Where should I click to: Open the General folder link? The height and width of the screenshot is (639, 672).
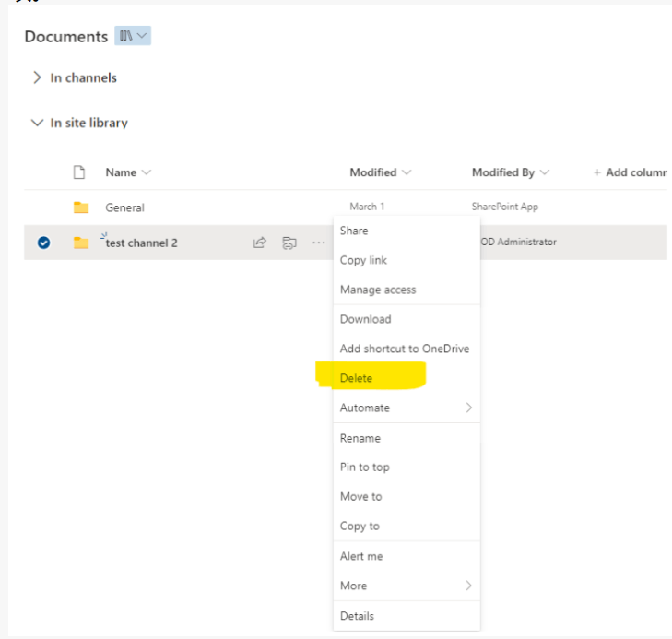tap(124, 207)
